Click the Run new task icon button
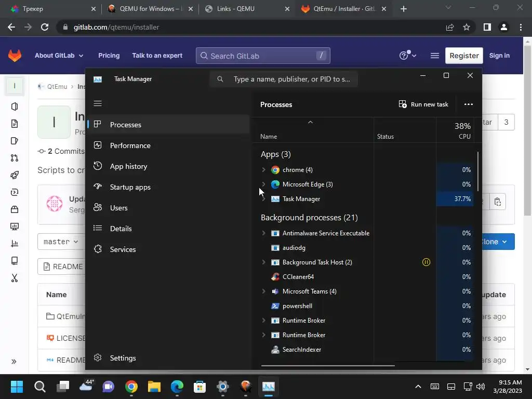 [423, 104]
